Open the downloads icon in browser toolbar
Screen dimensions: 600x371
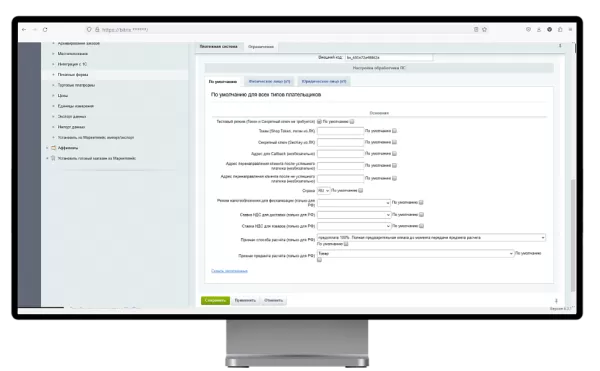tap(539, 29)
